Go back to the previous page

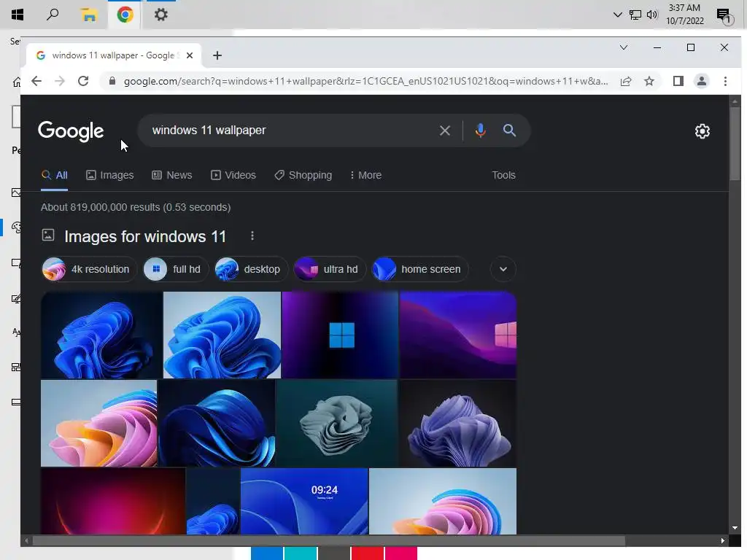(36, 81)
